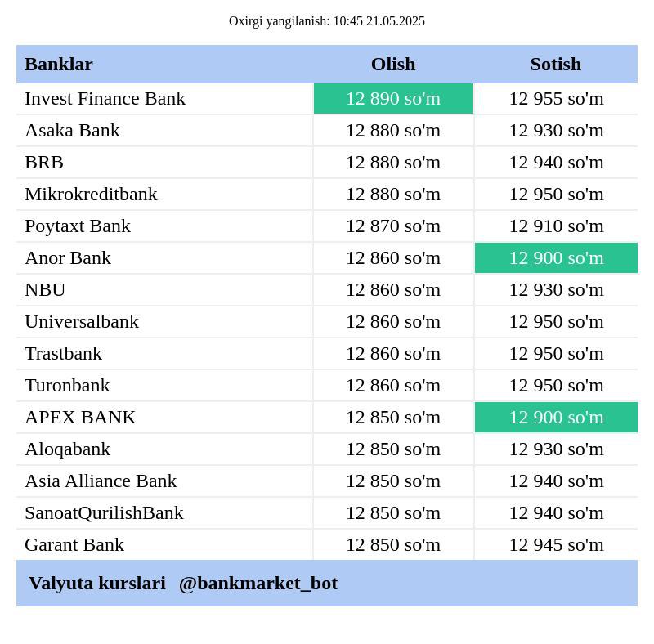
Task: Click the BRB bank name
Action: [x=44, y=163]
